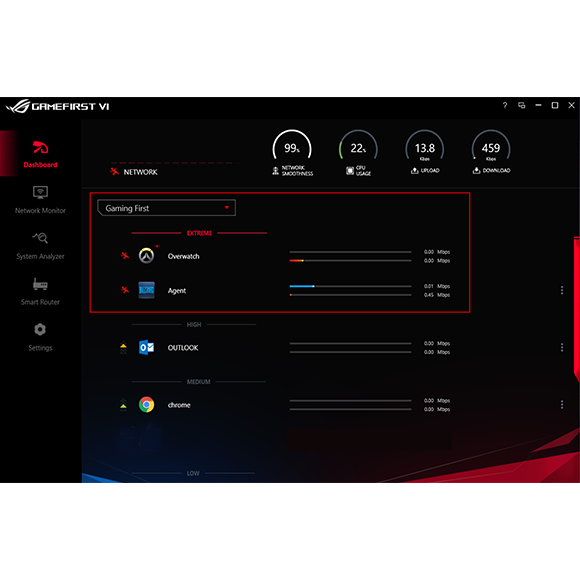Open more options for OUTLOOK row
Viewport: 580px width, 580px height.
(562, 347)
